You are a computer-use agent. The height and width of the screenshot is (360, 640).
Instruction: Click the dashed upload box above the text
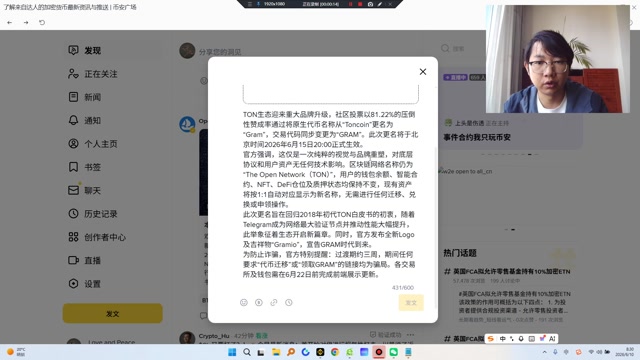(331, 94)
